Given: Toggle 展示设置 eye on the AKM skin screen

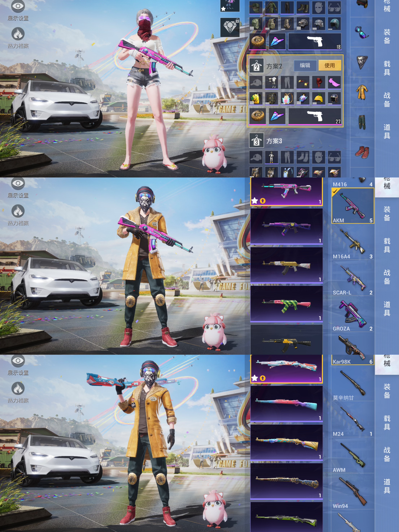Looking at the screenshot, I should (18, 183).
